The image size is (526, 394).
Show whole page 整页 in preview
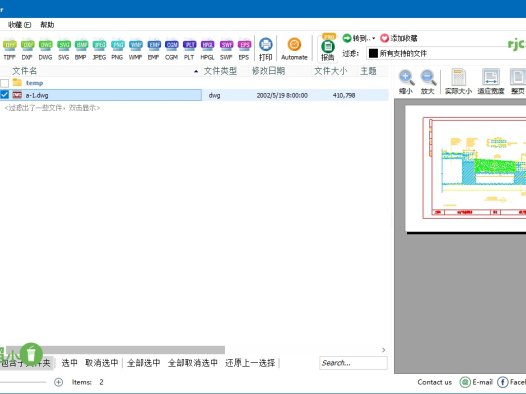tap(518, 82)
